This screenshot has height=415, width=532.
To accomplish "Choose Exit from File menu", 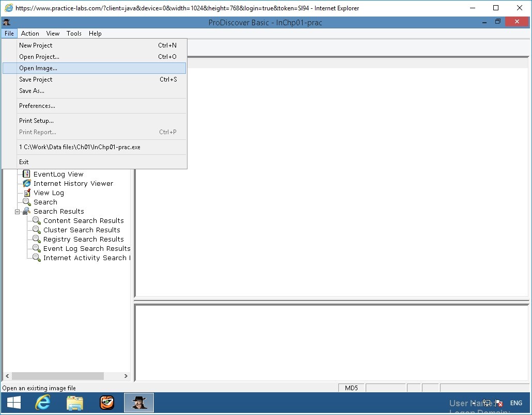I will point(95,162).
